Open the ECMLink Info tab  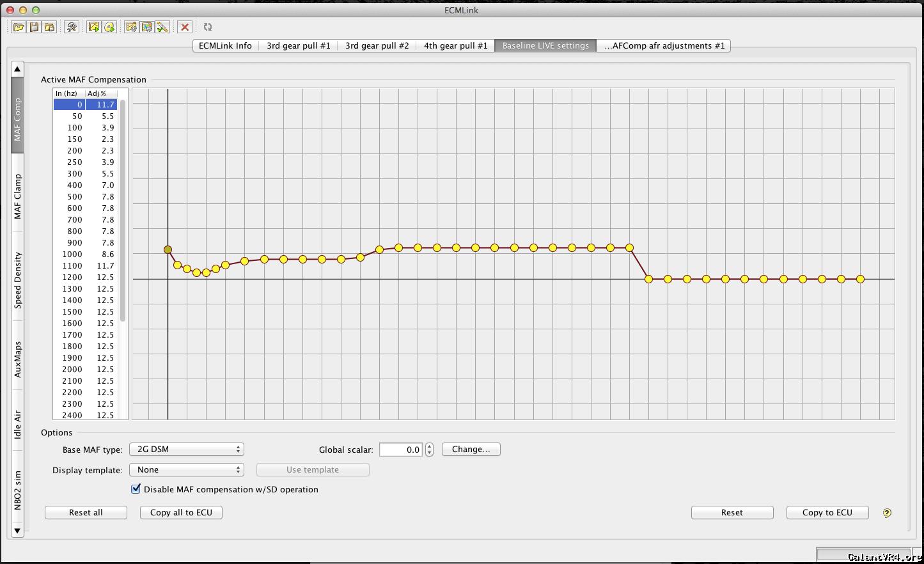tap(225, 46)
